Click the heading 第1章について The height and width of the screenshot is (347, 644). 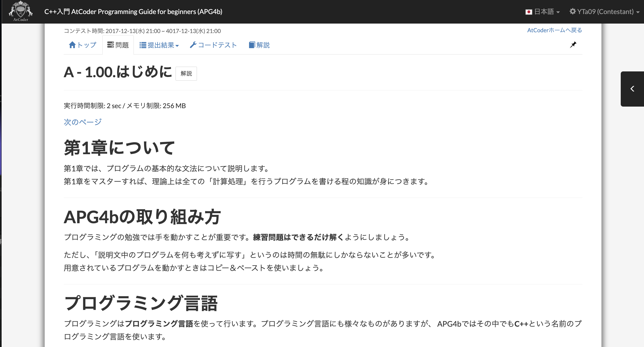[119, 148]
